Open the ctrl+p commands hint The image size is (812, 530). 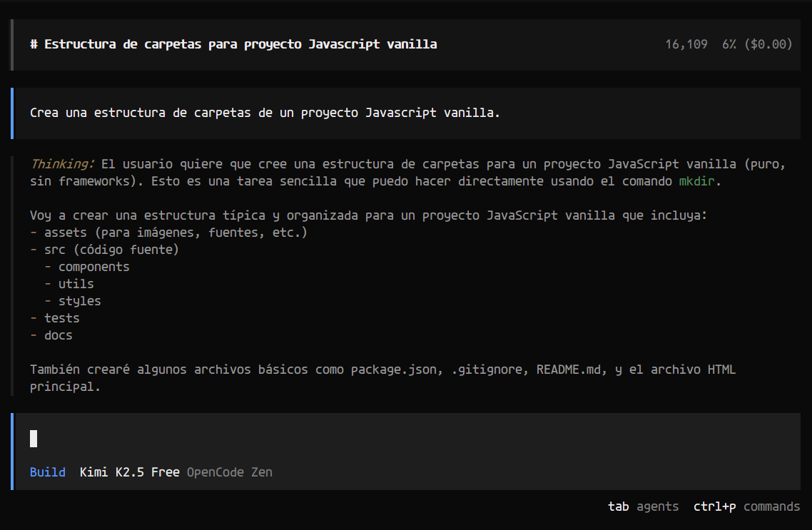[746, 506]
